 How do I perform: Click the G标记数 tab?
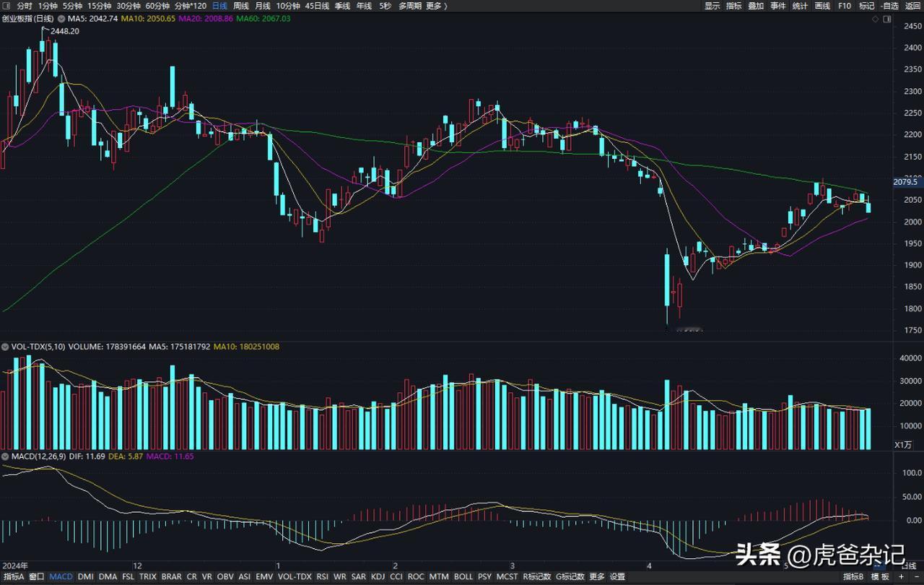tap(570, 577)
